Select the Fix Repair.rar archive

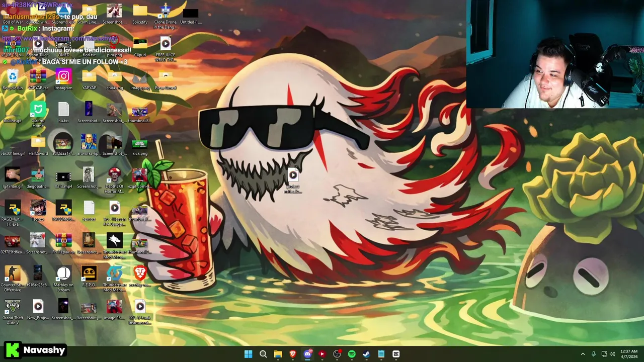(63, 244)
